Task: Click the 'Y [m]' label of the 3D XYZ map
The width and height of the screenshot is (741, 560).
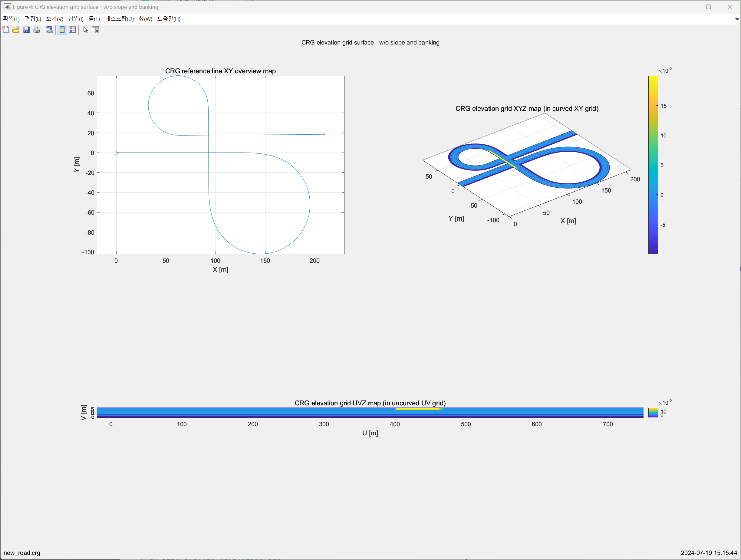Action: (456, 218)
